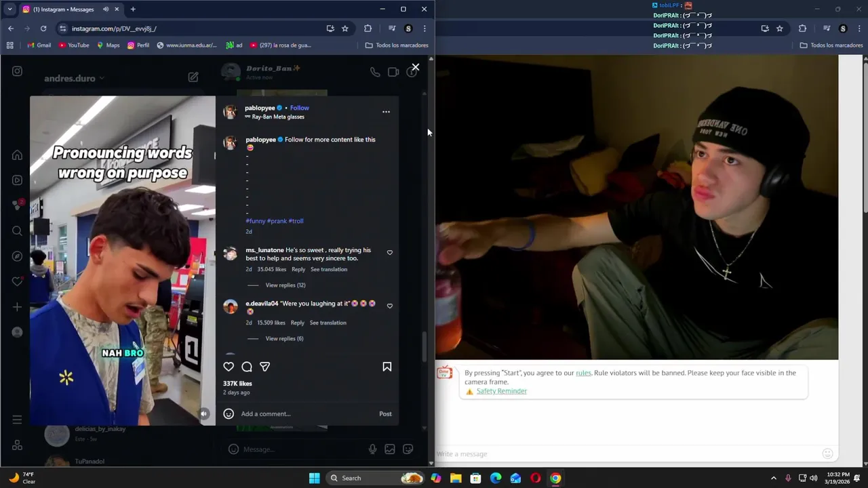Open Reels from the Instagram sidebar

[17, 180]
